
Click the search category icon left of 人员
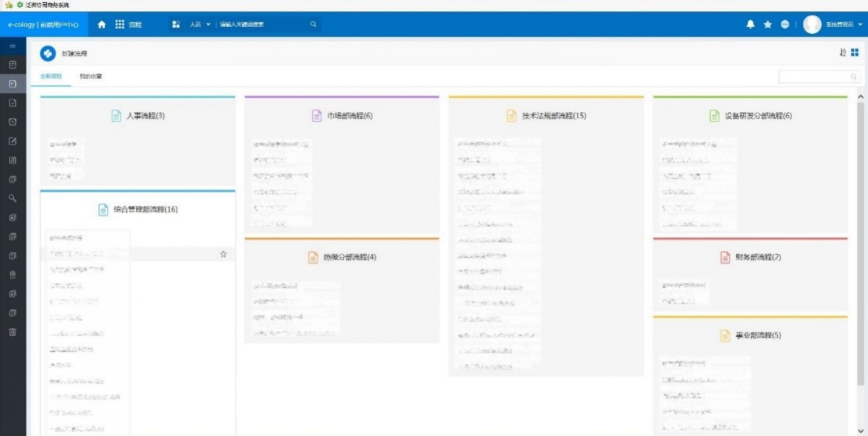(x=176, y=24)
